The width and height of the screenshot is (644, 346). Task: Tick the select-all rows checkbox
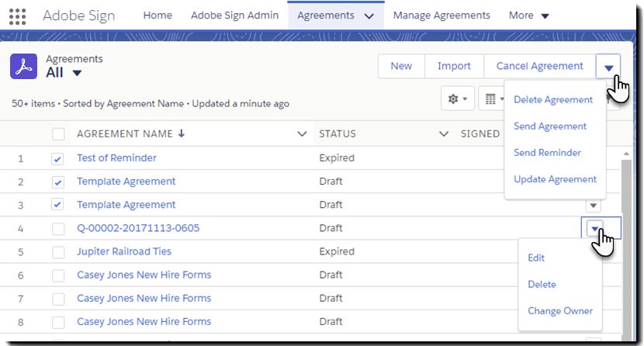[x=58, y=133]
